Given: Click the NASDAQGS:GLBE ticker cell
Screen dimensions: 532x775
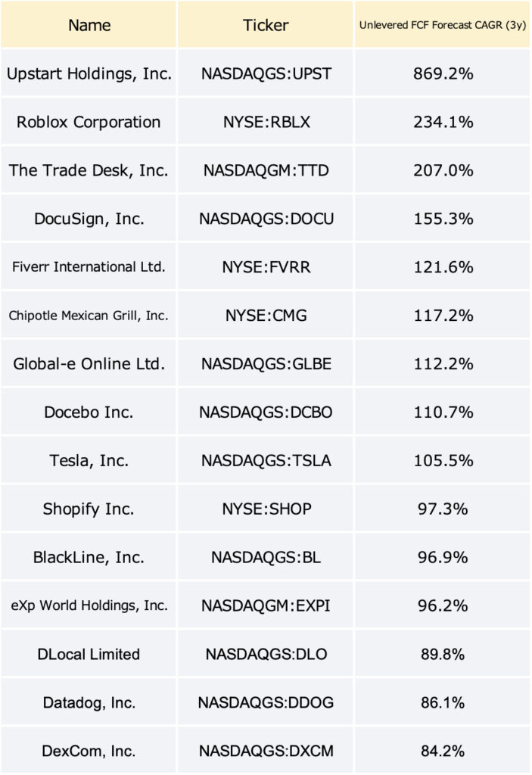Looking at the screenshot, I should click(266, 364).
